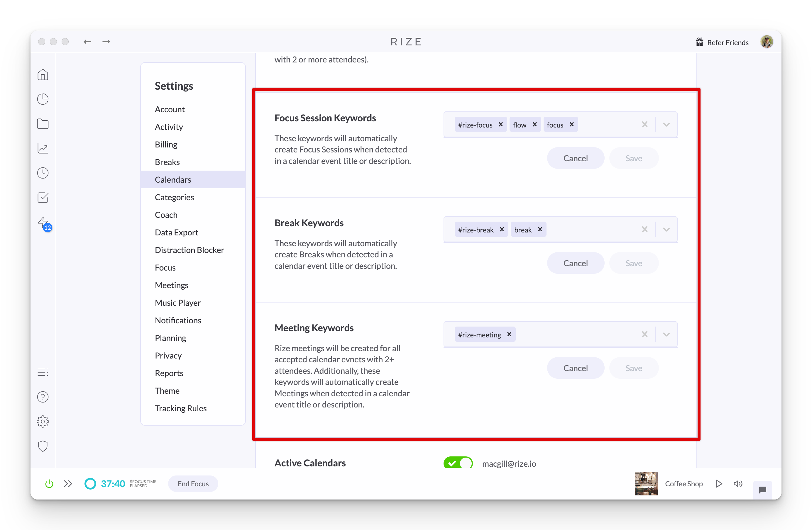
Task: Remove the #rize-meeting keyword tag
Action: click(509, 334)
